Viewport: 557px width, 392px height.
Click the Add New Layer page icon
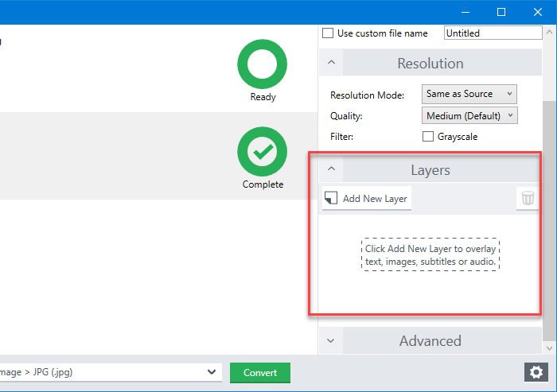point(331,198)
